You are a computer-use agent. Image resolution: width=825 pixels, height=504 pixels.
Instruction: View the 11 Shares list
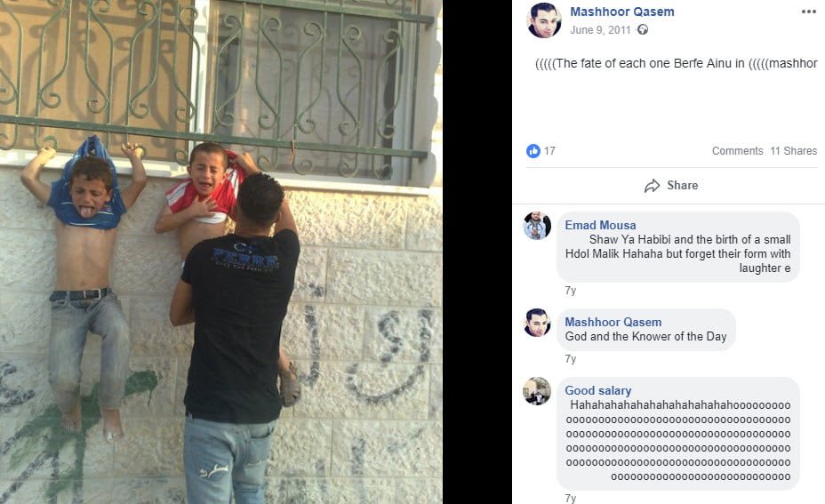[793, 151]
